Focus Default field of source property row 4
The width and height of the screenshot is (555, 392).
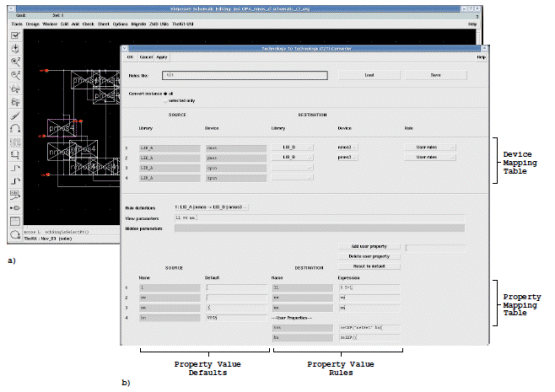pos(236,318)
